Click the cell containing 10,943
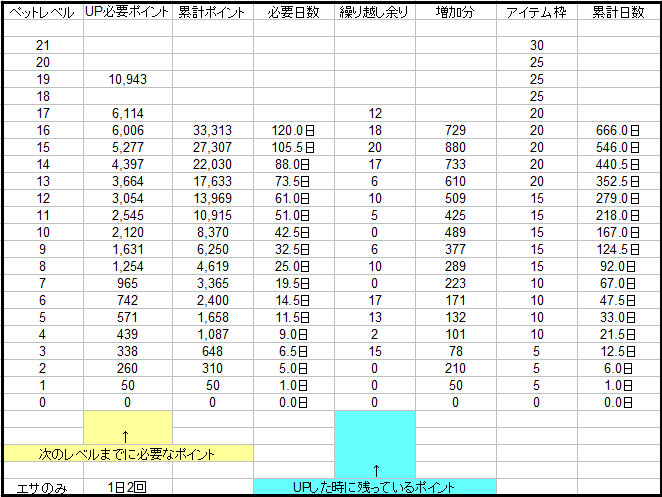Viewport: 662px width, 497px height. coord(128,79)
